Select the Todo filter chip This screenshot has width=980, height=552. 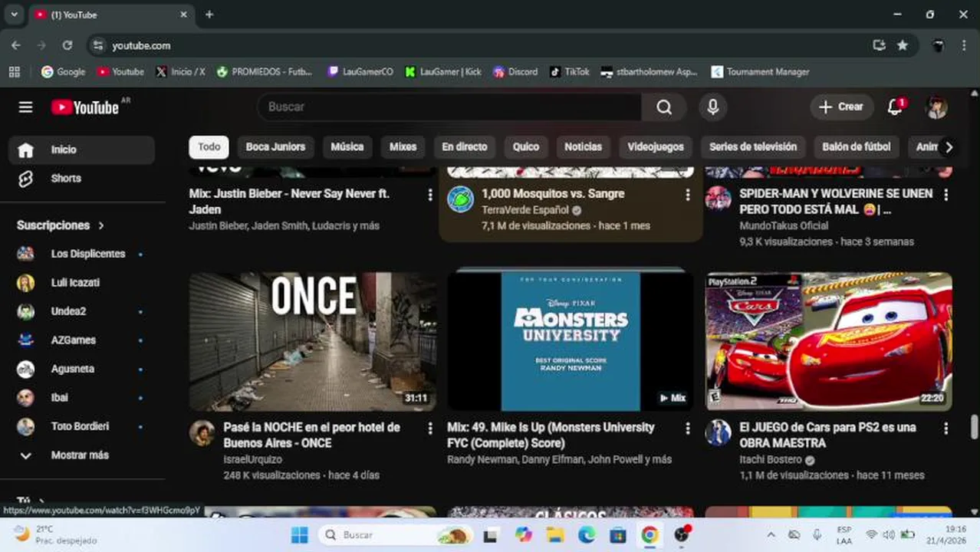point(209,146)
